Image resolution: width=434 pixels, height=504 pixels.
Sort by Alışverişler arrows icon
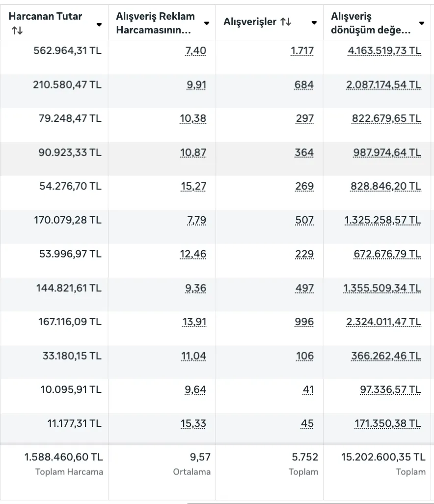point(286,22)
